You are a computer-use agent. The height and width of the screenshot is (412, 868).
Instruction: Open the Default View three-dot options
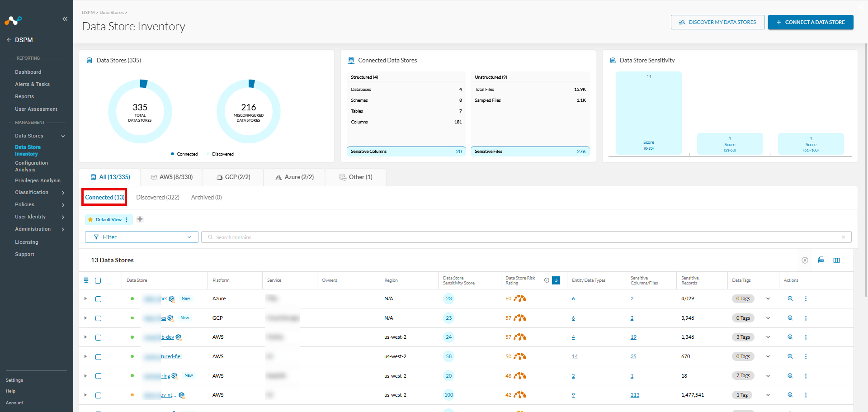127,220
